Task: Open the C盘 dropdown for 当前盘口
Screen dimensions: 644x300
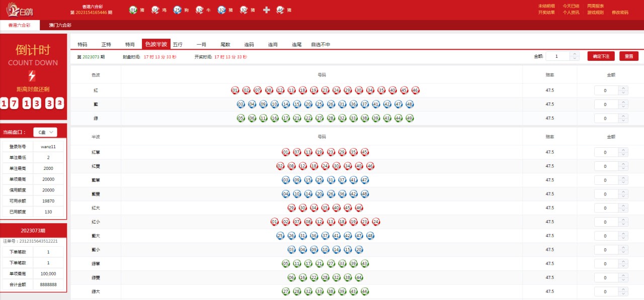Action: [x=45, y=132]
